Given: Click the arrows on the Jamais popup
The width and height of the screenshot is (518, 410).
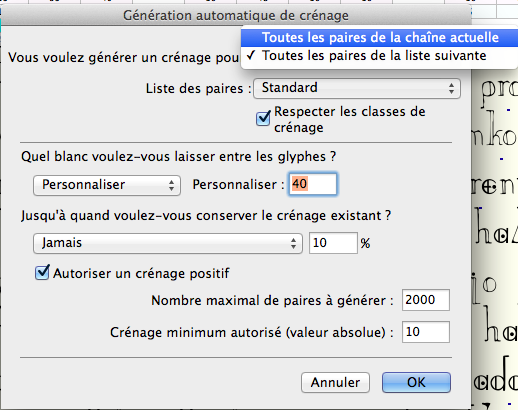Looking at the screenshot, I should tap(293, 243).
